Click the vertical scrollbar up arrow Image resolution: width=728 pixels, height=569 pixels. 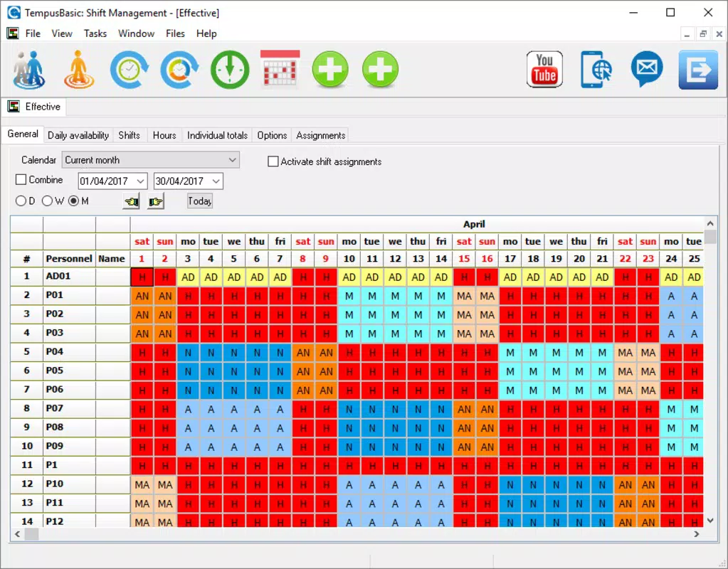point(710,223)
